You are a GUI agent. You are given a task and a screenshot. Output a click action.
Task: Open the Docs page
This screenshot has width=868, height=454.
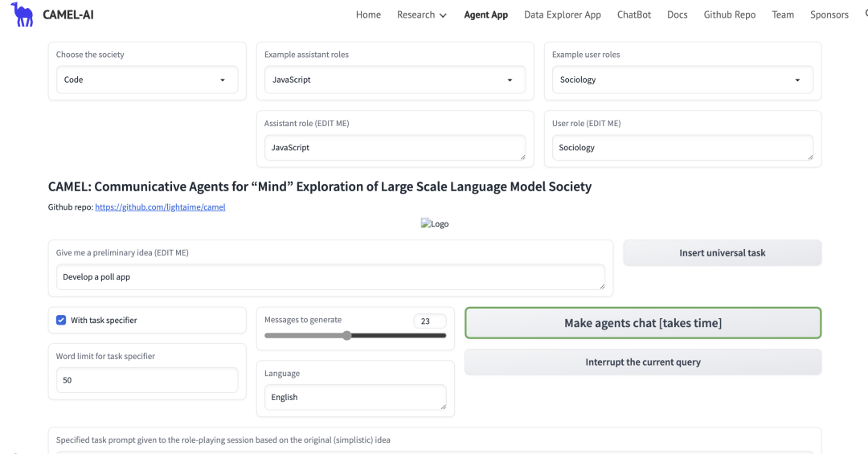pos(677,15)
